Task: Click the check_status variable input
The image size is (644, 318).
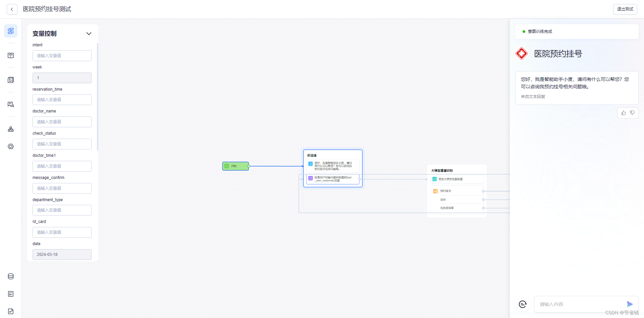Action: [x=62, y=144]
